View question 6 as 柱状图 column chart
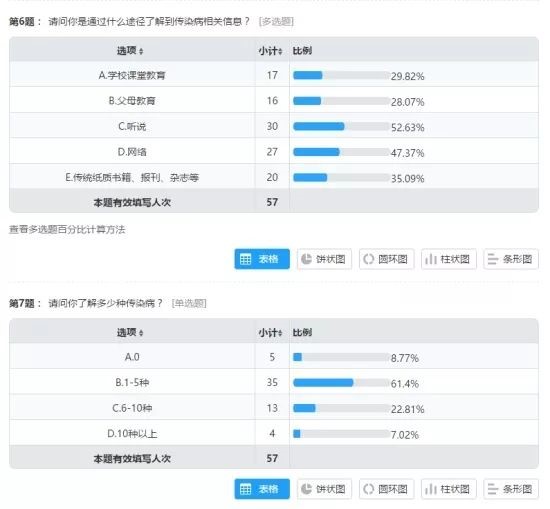 pyautogui.click(x=449, y=259)
